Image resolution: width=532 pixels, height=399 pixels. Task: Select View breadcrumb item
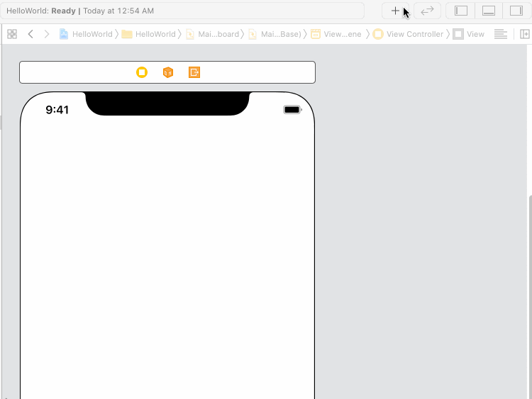[x=469, y=34]
